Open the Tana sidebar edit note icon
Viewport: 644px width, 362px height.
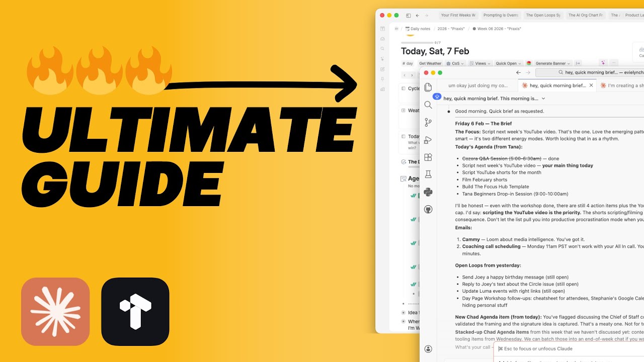click(x=382, y=69)
